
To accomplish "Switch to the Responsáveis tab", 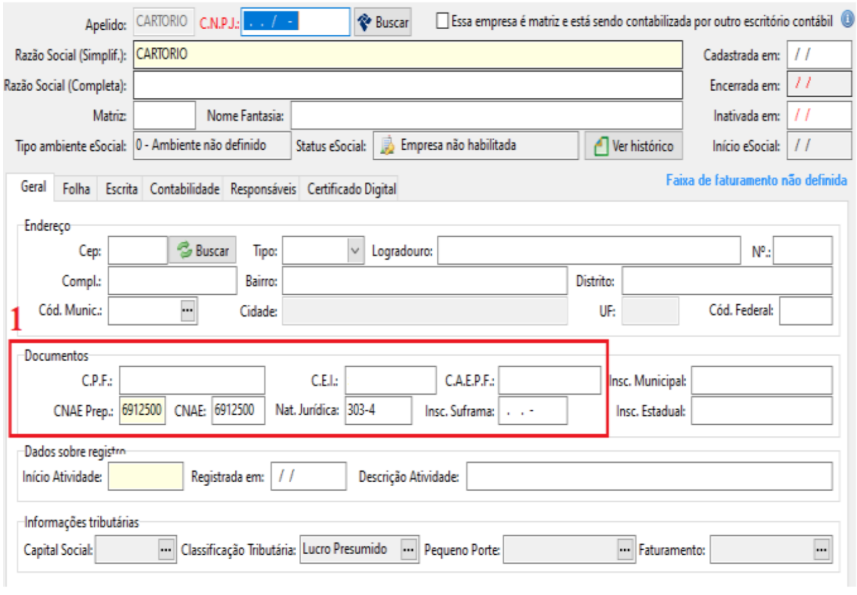I will point(263,189).
